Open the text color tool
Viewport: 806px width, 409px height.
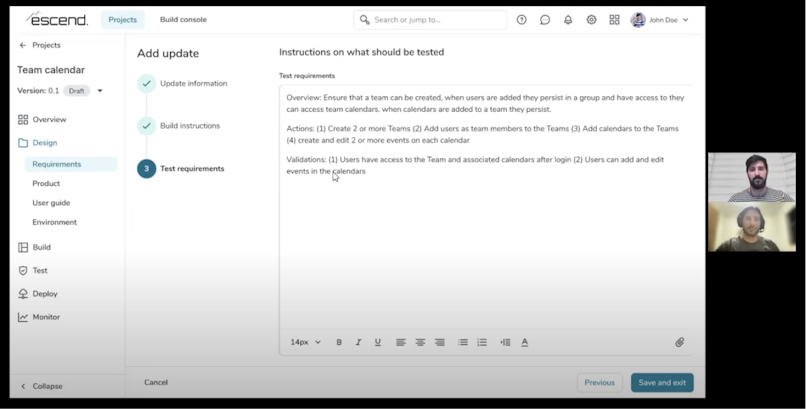(x=525, y=342)
